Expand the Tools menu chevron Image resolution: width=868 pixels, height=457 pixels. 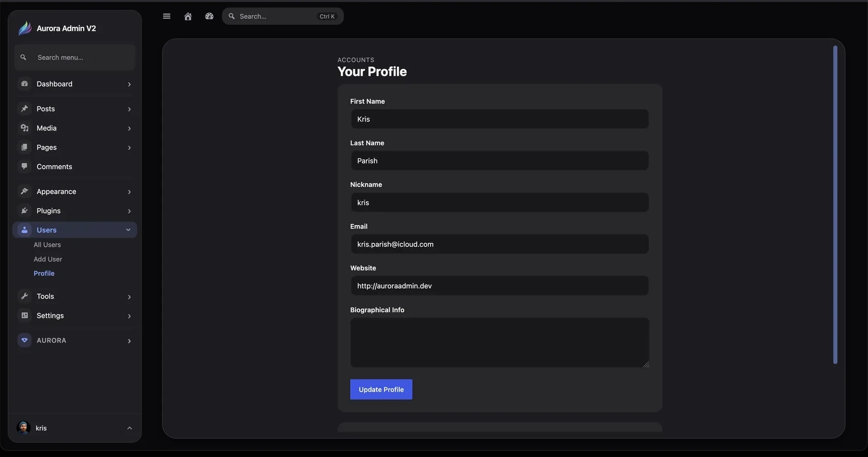click(129, 297)
